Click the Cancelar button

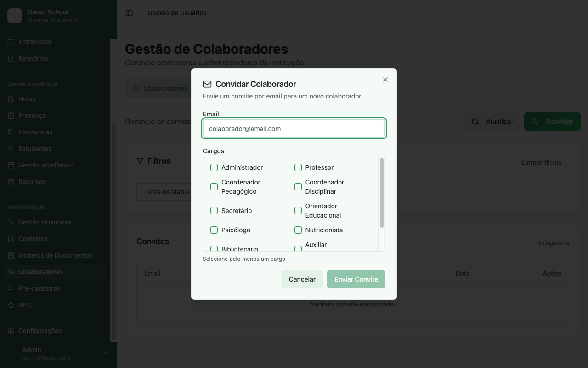[302, 279]
